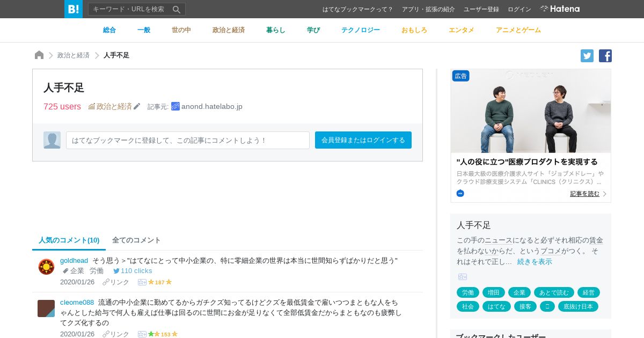This screenshot has width=644, height=338.
Task: Click the 政治と経済 category label under title
Action: (x=114, y=106)
